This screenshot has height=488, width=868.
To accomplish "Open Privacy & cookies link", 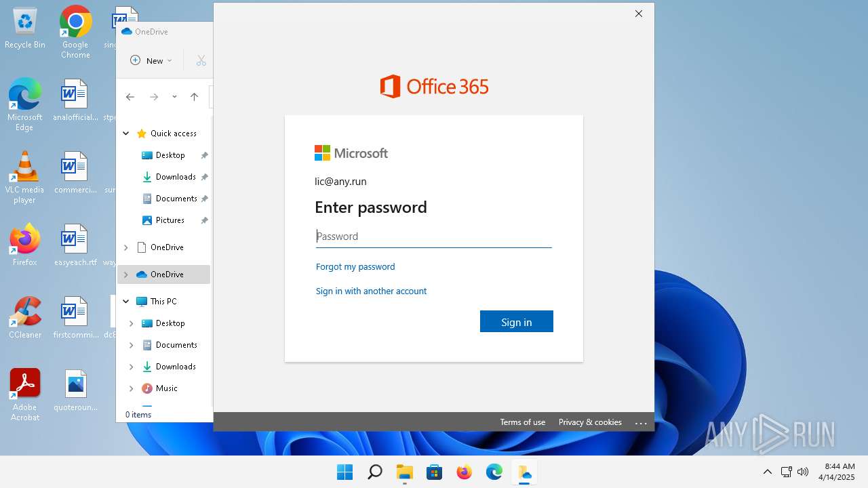I will point(590,422).
